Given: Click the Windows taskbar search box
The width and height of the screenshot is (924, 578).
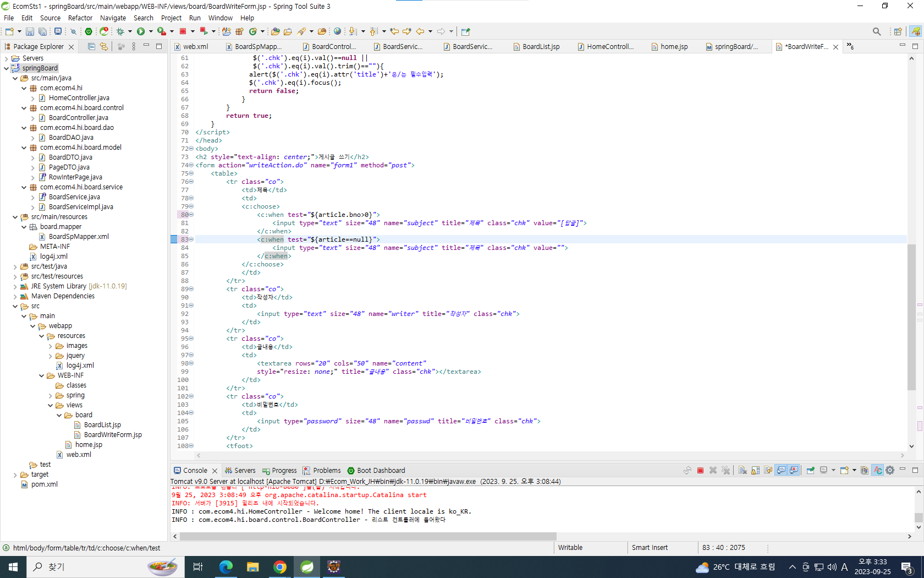Looking at the screenshot, I should 105,566.
